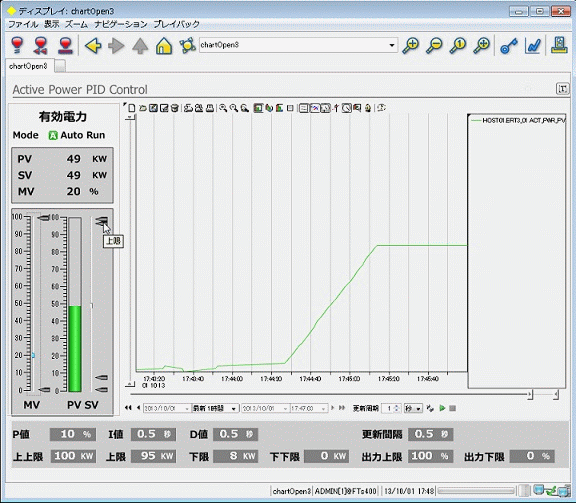This screenshot has height=503, width=576.
Task: Open the chartOpen3 display selector dropdown
Action: [392, 45]
